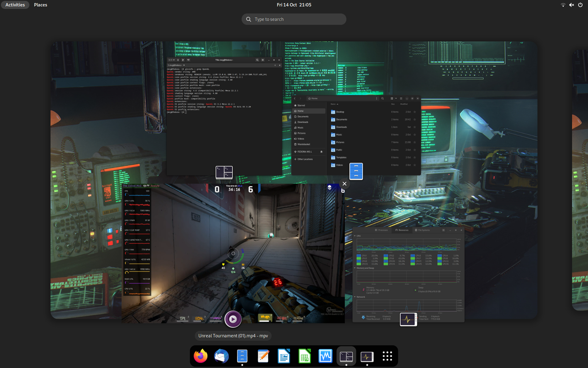The height and width of the screenshot is (368, 588).
Task: Open Other Locations in the Files sidebar
Action: pos(304,159)
